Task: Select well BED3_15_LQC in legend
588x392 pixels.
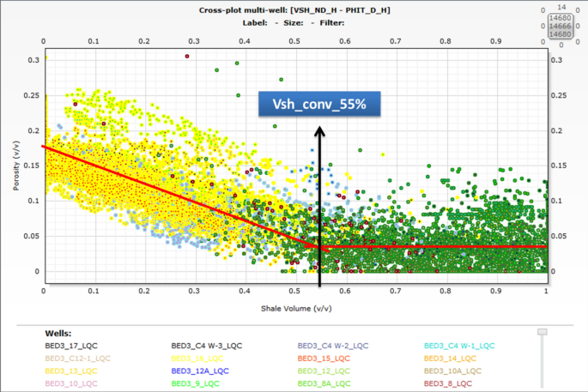Action: tap(324, 359)
